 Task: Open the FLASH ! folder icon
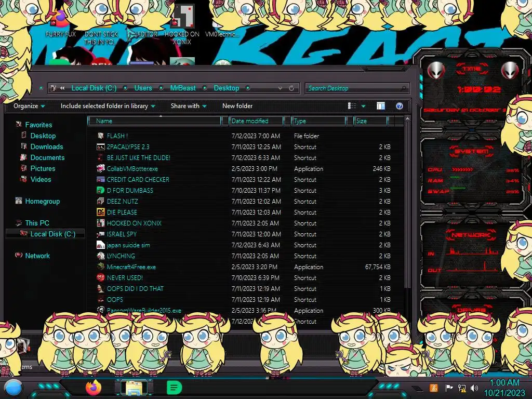point(100,136)
